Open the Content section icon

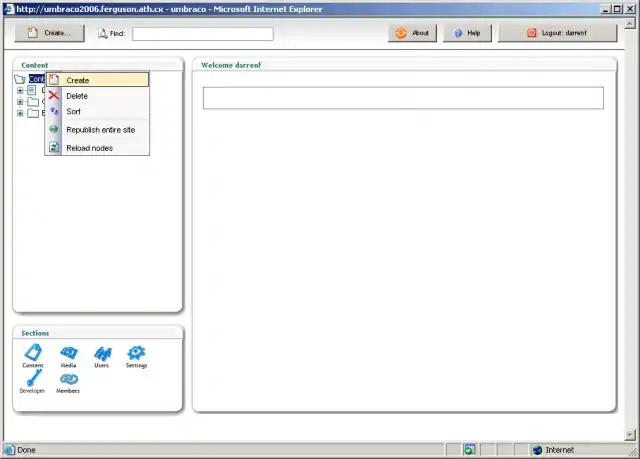click(33, 353)
